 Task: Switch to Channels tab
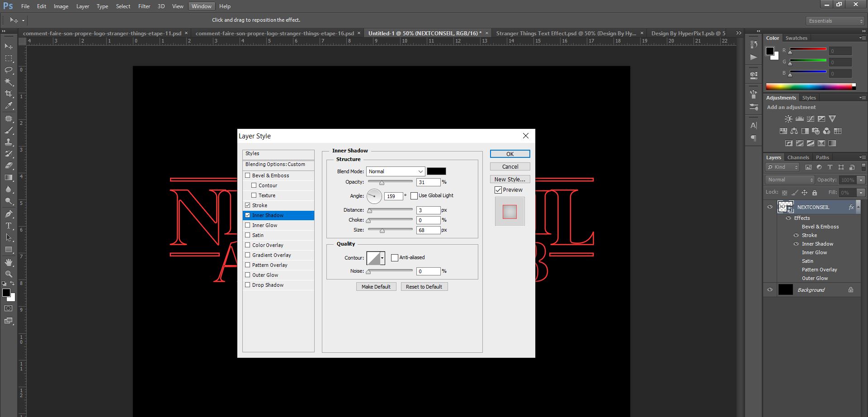click(x=798, y=157)
